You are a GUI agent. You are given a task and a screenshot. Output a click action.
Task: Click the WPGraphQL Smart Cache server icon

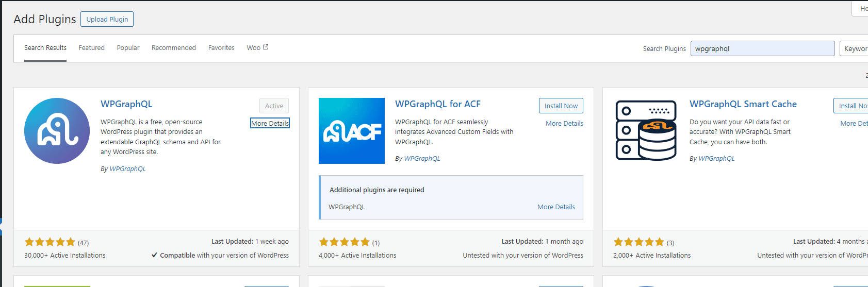click(646, 131)
